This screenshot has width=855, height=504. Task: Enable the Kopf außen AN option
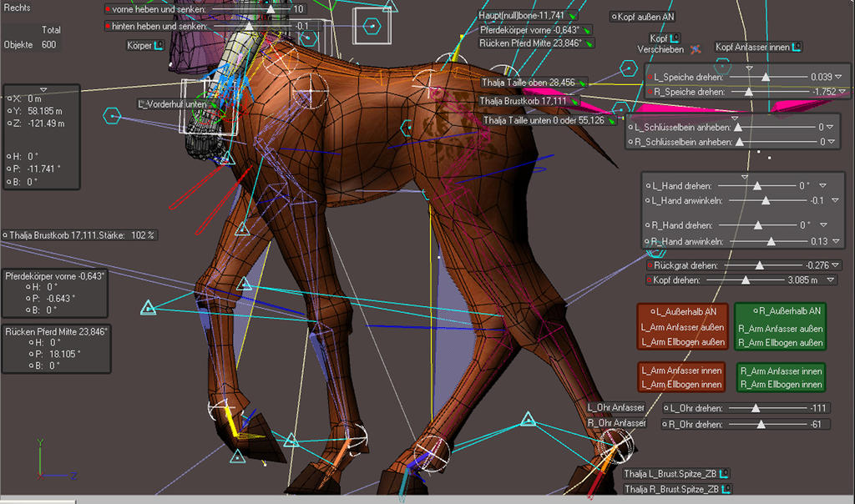coord(614,17)
